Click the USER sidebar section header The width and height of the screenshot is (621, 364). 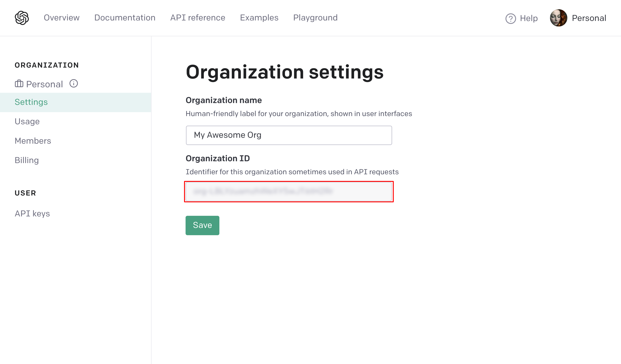point(25,193)
